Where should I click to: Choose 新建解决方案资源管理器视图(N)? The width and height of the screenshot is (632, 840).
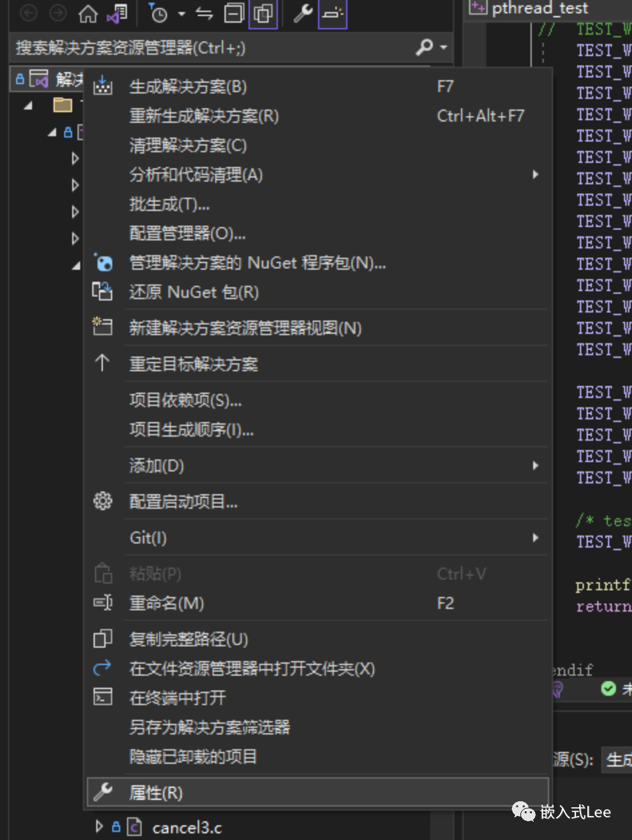[317, 327]
